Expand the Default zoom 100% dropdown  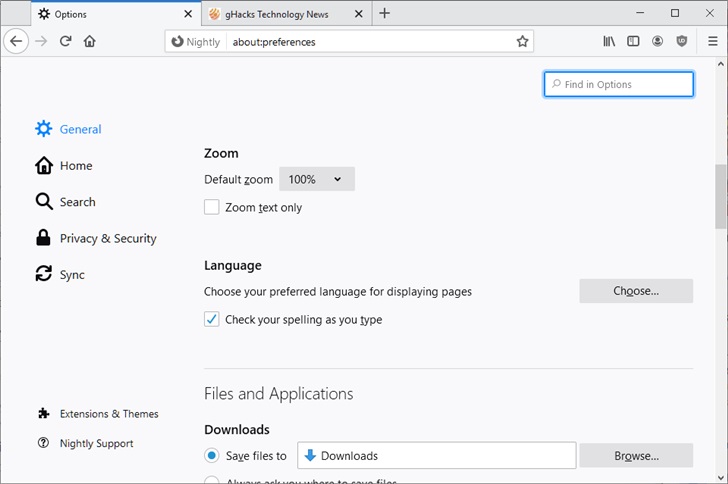click(316, 180)
